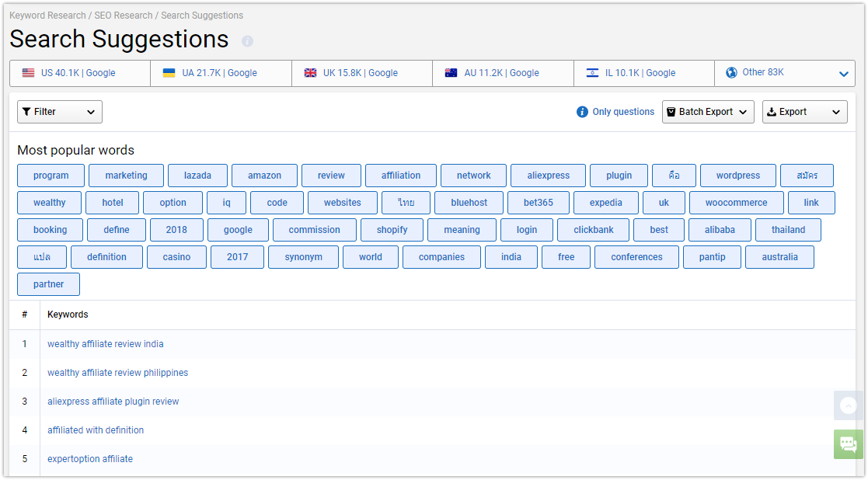868x480 pixels.
Task: Toggle the Only questions filter
Action: 623,112
